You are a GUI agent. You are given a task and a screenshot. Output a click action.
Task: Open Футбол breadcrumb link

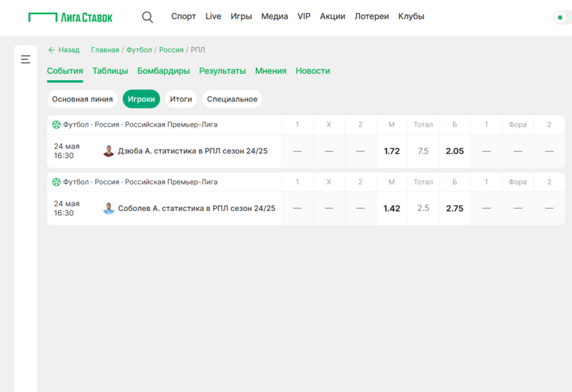pos(139,50)
